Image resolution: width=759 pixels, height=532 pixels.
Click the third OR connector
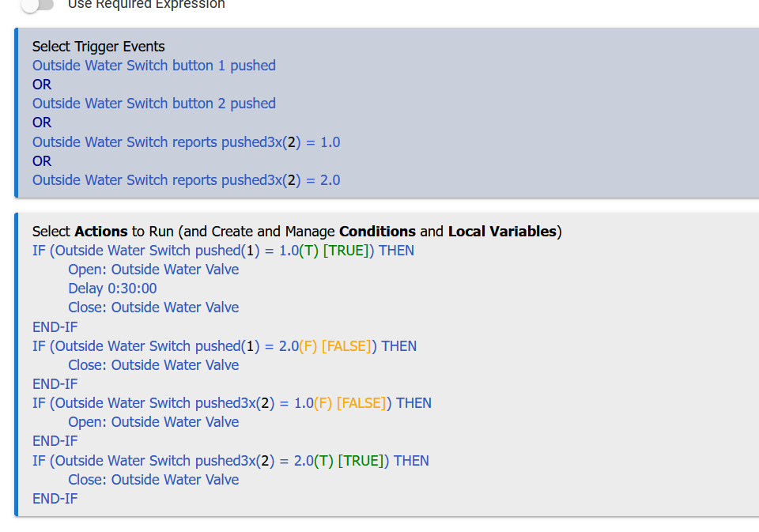[x=41, y=160]
